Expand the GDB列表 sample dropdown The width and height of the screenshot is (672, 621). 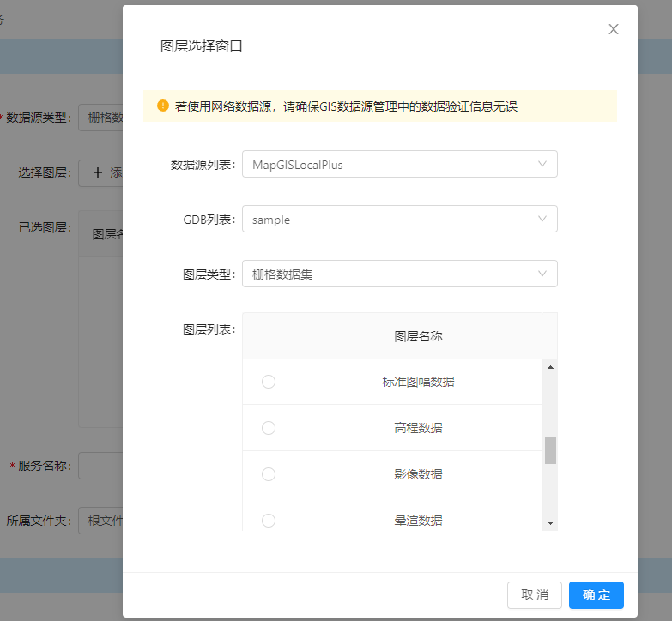click(x=399, y=220)
